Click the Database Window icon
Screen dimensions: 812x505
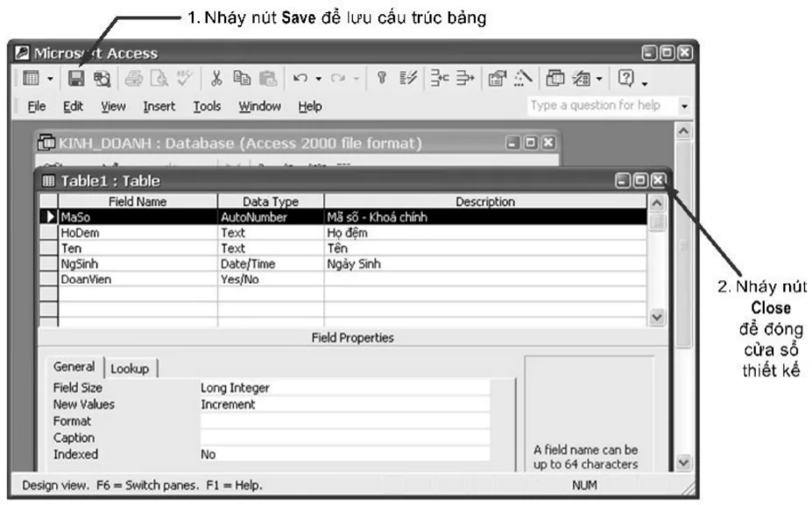[x=555, y=79]
